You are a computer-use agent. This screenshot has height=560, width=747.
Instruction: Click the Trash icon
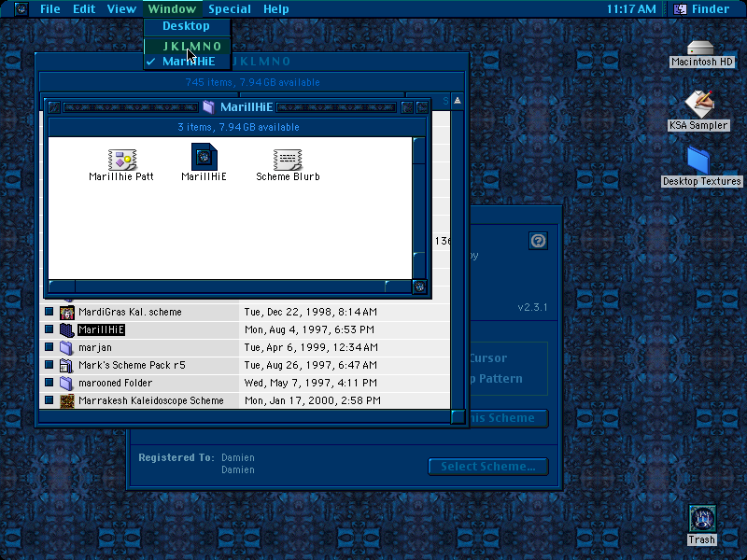click(x=702, y=519)
